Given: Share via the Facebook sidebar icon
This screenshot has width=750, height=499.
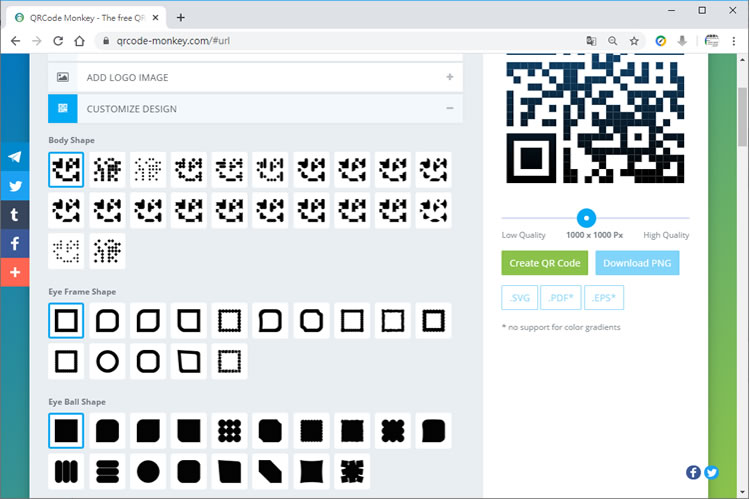Looking at the screenshot, I should coord(15,244).
